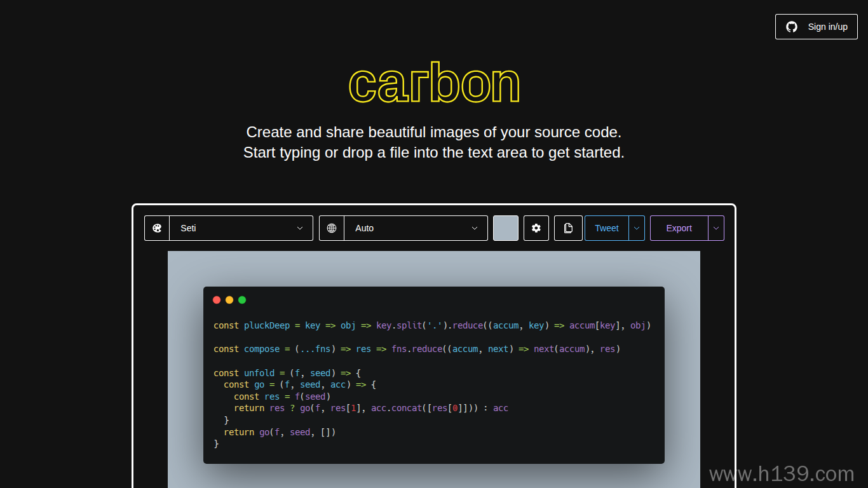The height and width of the screenshot is (488, 868).
Task: Click the Tweet button
Action: point(607,228)
